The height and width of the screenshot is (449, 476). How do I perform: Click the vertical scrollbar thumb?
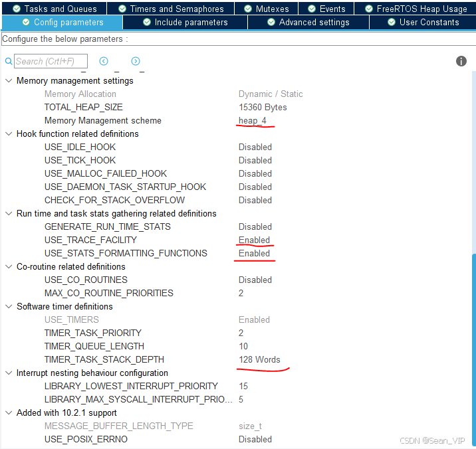click(x=474, y=351)
